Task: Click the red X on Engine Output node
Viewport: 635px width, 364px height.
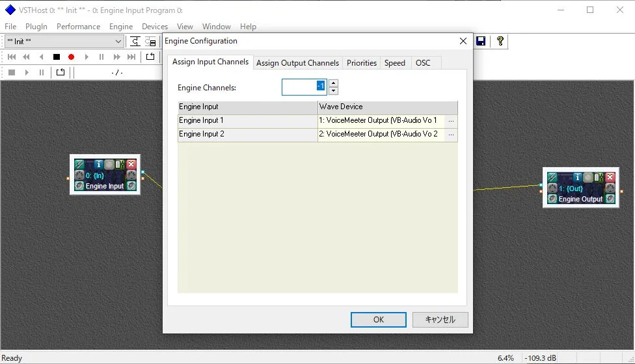Action: pos(610,177)
